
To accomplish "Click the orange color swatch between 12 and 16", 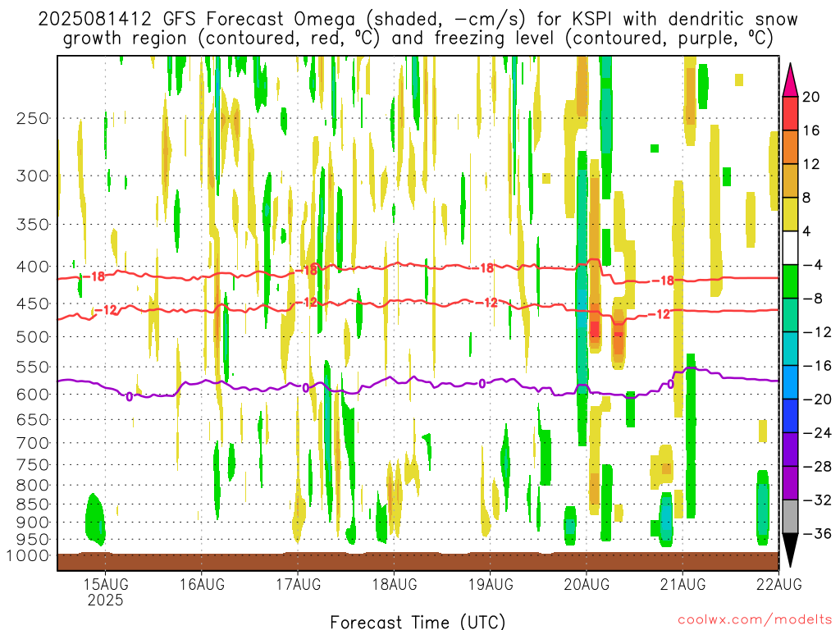I will pos(790,147).
